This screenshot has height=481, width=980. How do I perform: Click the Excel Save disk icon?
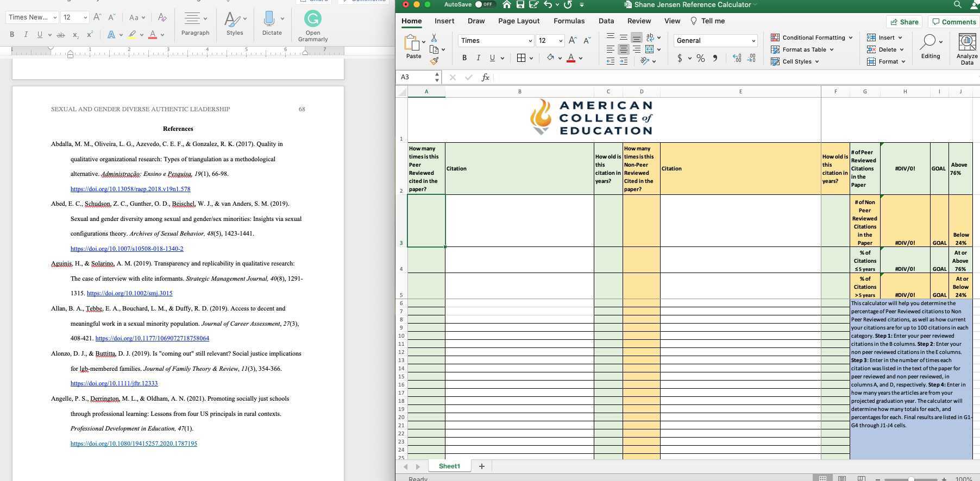coord(520,5)
